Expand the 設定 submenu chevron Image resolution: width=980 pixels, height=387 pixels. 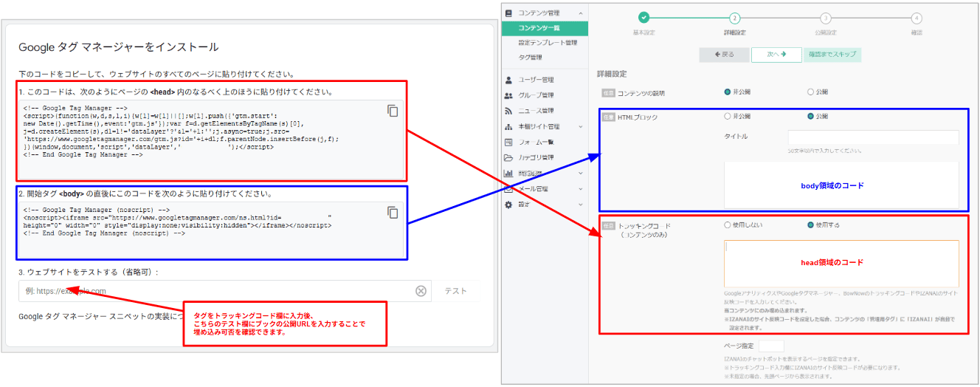coord(580,205)
